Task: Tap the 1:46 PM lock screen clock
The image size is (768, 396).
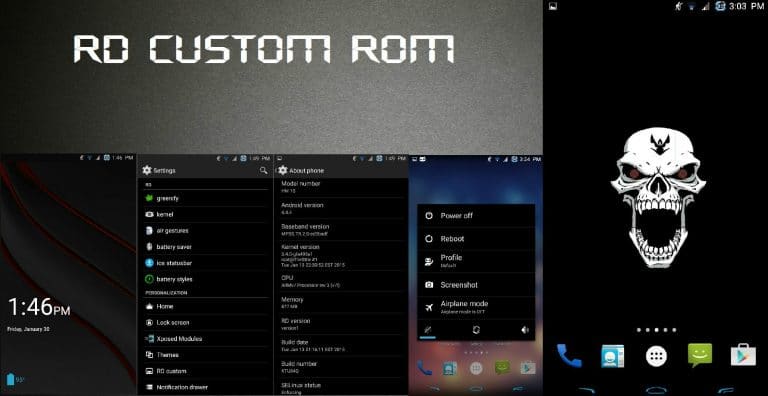Action: (x=39, y=308)
